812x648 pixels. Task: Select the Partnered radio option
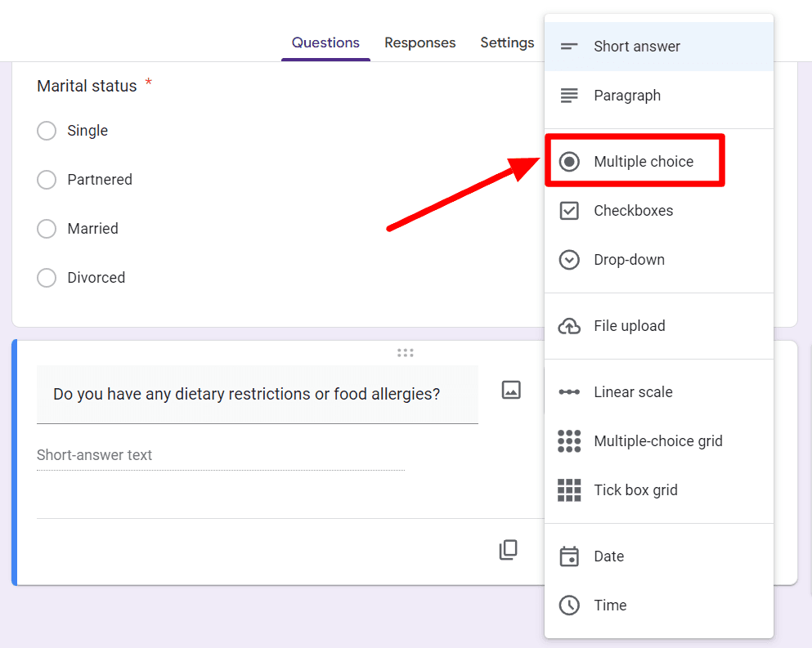tap(47, 180)
